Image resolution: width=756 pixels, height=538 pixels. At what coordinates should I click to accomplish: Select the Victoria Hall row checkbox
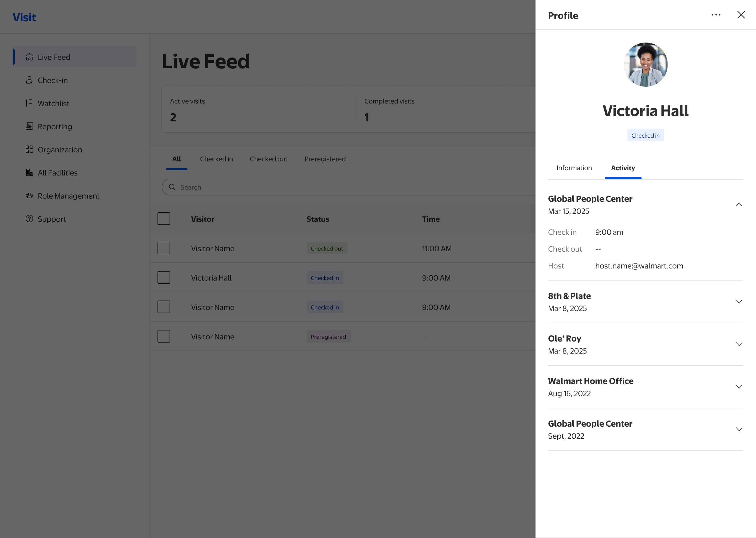pyautogui.click(x=164, y=278)
